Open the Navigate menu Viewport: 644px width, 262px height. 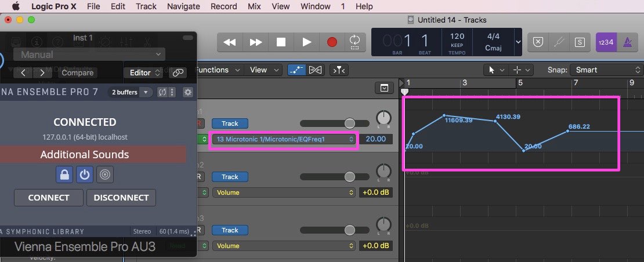point(183,6)
